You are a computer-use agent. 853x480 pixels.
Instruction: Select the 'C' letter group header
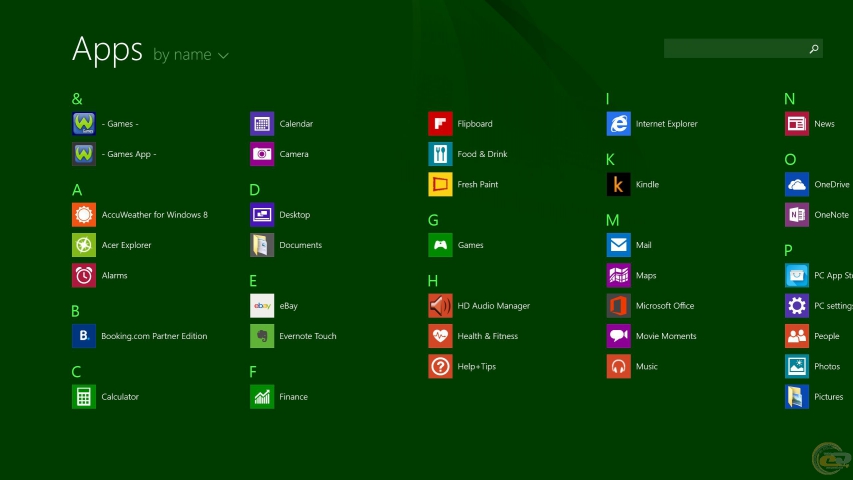[x=76, y=372]
